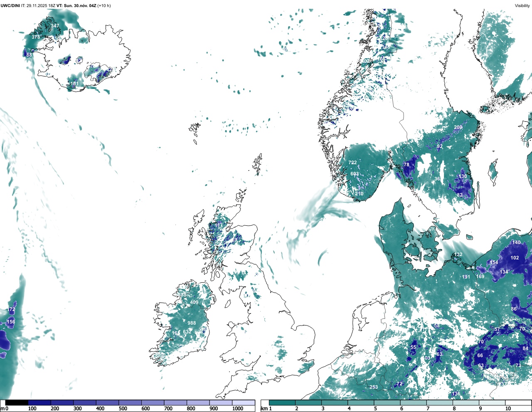Click visibility value '92' over Sweden
The height and width of the screenshot is (412, 532).
(440, 146)
